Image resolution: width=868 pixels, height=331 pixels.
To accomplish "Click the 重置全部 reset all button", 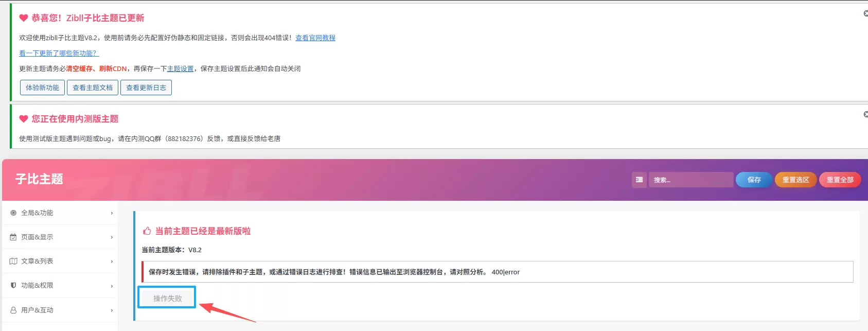I will 840,180.
